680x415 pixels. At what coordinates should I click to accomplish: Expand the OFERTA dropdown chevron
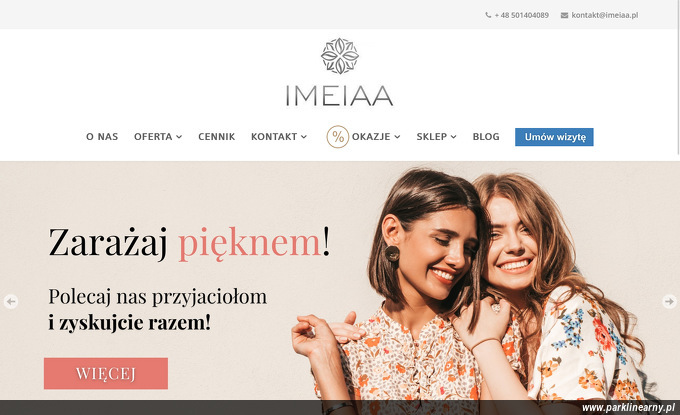(x=179, y=137)
